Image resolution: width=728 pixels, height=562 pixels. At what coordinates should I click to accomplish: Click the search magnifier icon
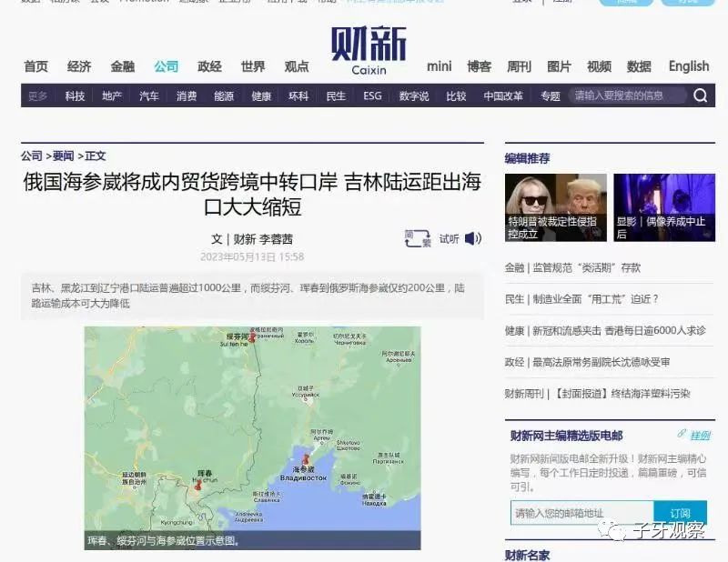(x=701, y=95)
